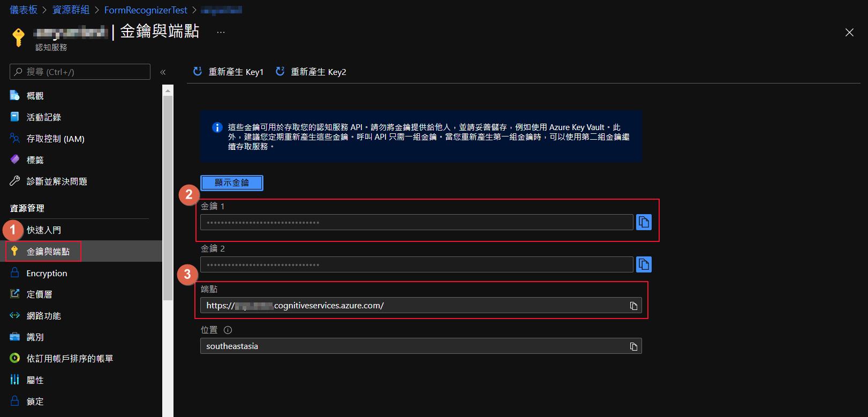Click the blue info icon in the notice
The image size is (868, 417).
[x=217, y=127]
